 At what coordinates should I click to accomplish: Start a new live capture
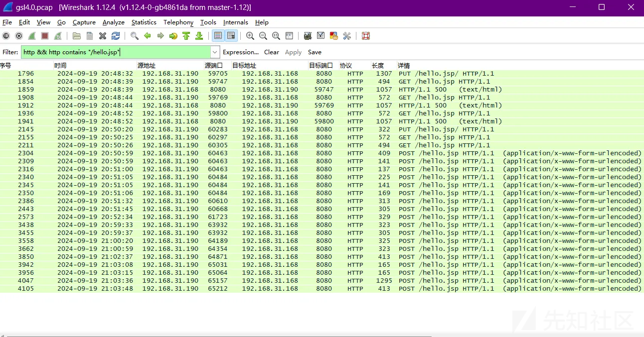point(32,36)
